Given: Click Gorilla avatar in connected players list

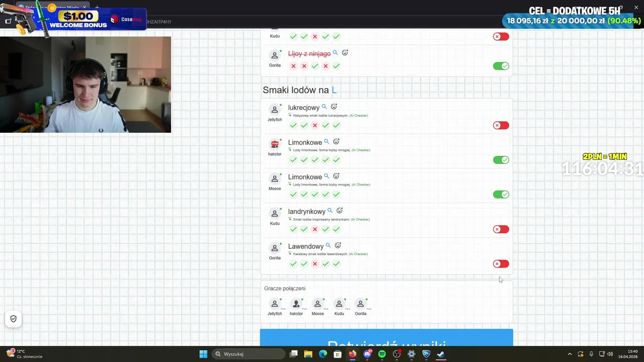Looking at the screenshot, I should point(360,304).
